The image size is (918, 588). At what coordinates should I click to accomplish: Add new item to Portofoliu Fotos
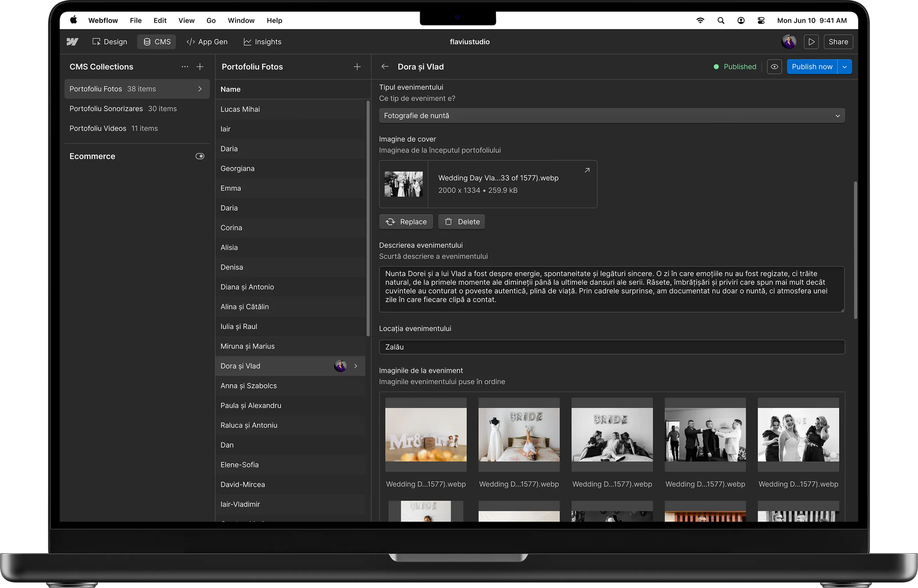(357, 67)
